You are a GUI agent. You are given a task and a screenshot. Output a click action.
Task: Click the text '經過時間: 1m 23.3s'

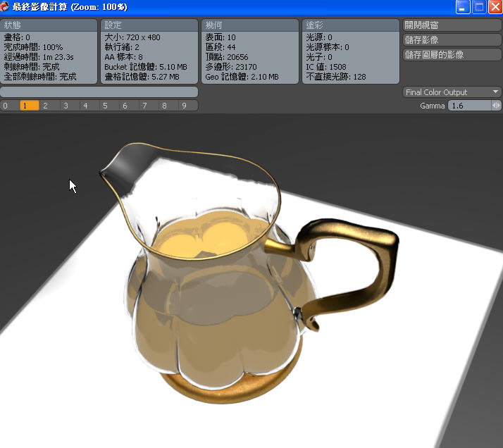(39, 57)
